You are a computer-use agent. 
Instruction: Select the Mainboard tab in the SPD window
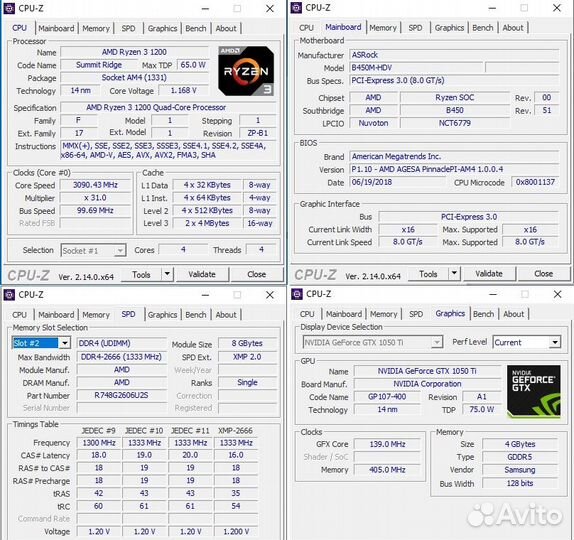tap(56, 315)
